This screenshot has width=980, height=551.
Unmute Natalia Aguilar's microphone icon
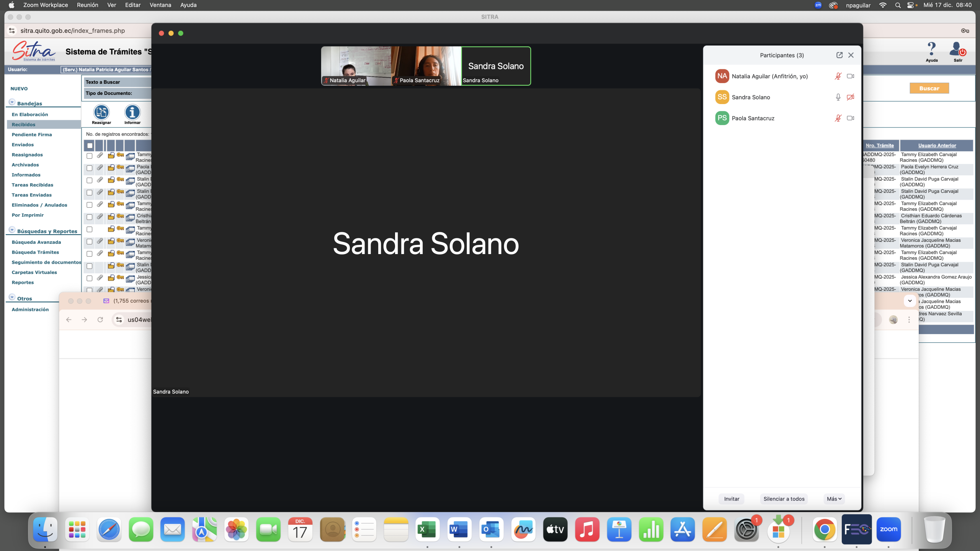(x=838, y=76)
